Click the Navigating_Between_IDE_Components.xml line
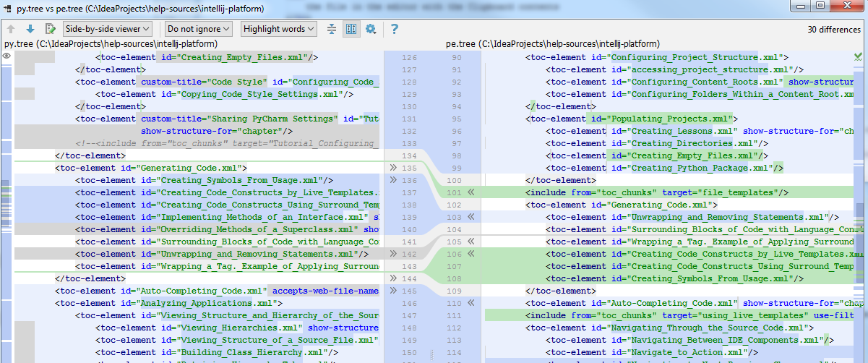Viewport: 868px width, 363px height. (689, 340)
